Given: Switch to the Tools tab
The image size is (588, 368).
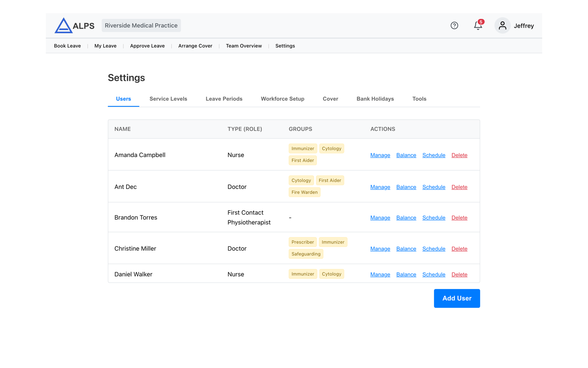Looking at the screenshot, I should point(419,99).
